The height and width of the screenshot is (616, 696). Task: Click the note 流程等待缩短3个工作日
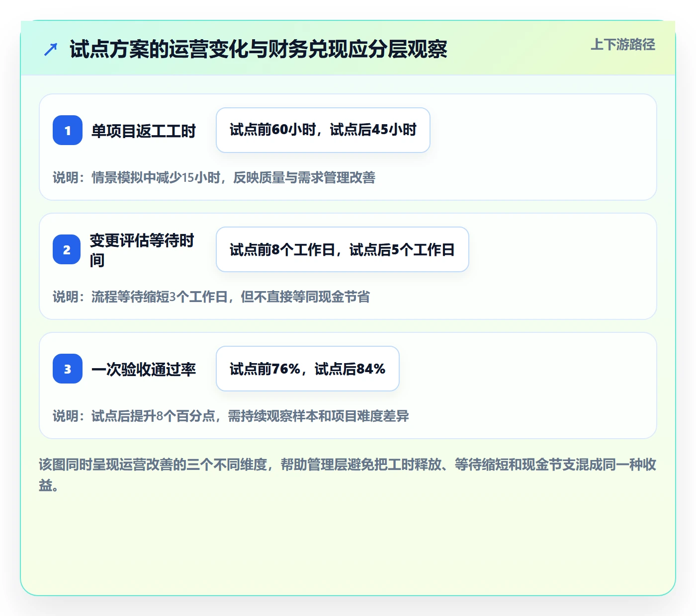click(212, 297)
